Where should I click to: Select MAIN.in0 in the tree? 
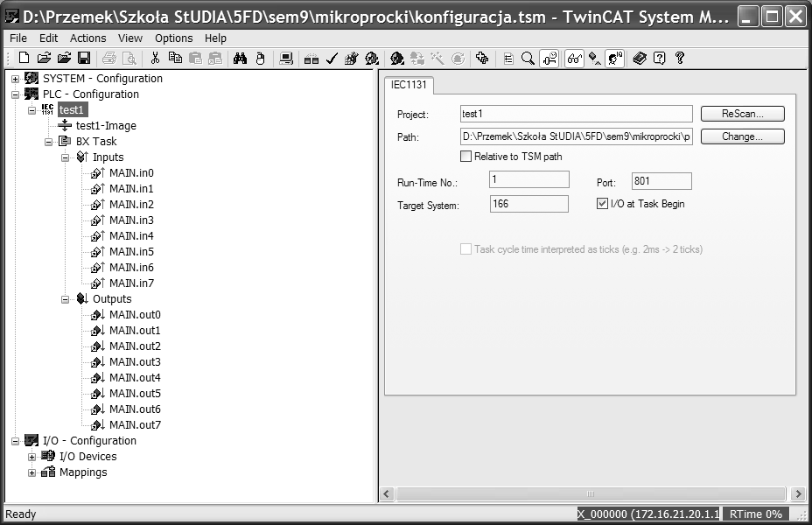(131, 173)
